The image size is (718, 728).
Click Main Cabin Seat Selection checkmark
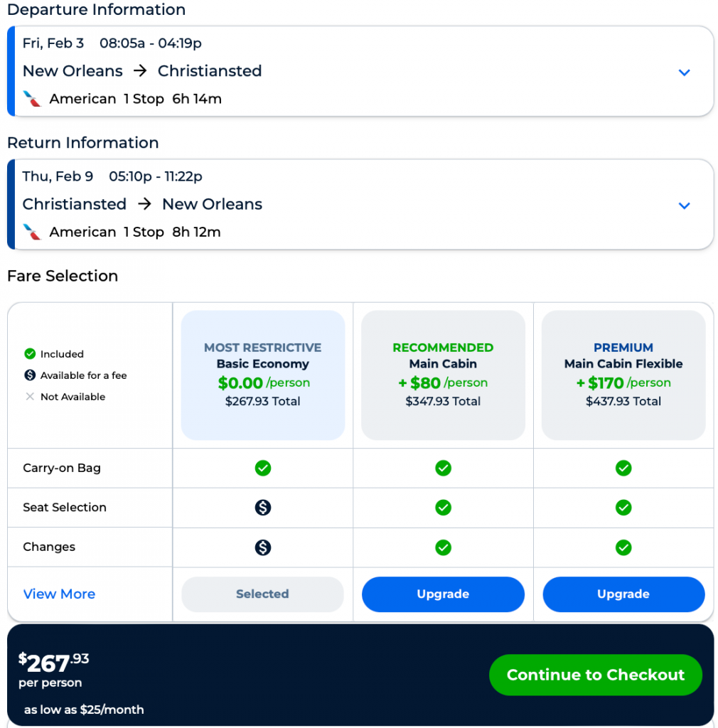443,508
